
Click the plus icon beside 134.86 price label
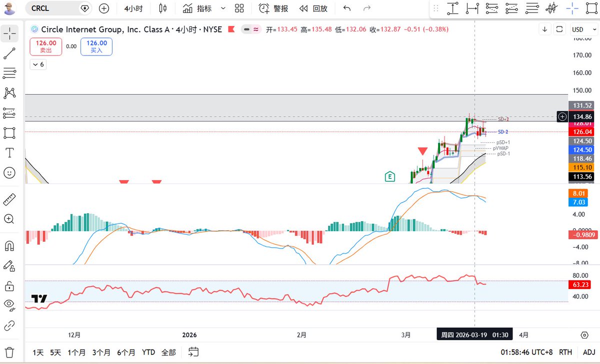click(x=562, y=116)
